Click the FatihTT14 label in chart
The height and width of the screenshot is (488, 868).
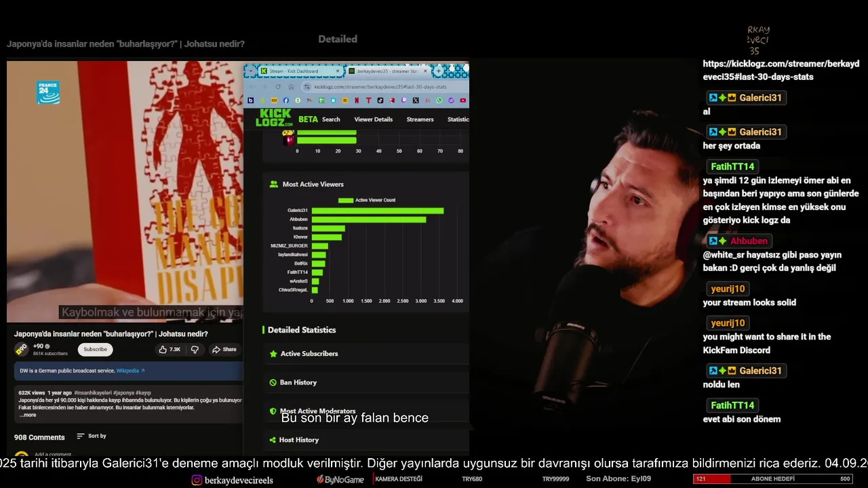297,272
